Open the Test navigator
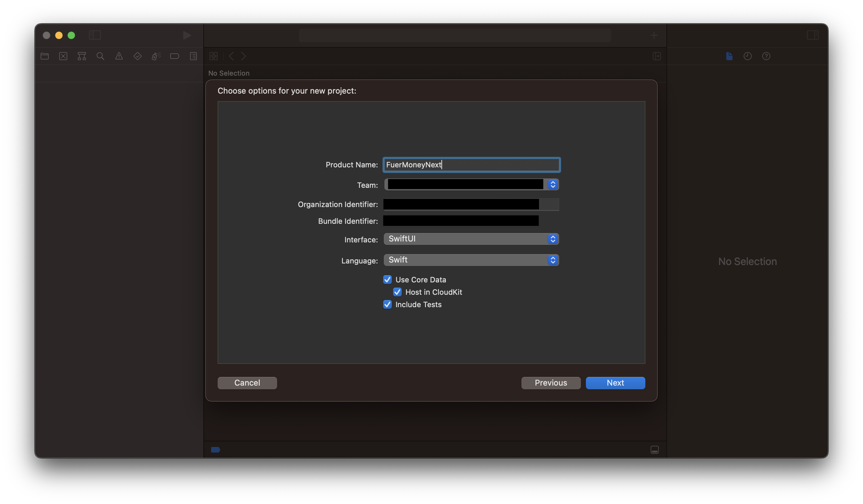The image size is (863, 504). [x=137, y=56]
